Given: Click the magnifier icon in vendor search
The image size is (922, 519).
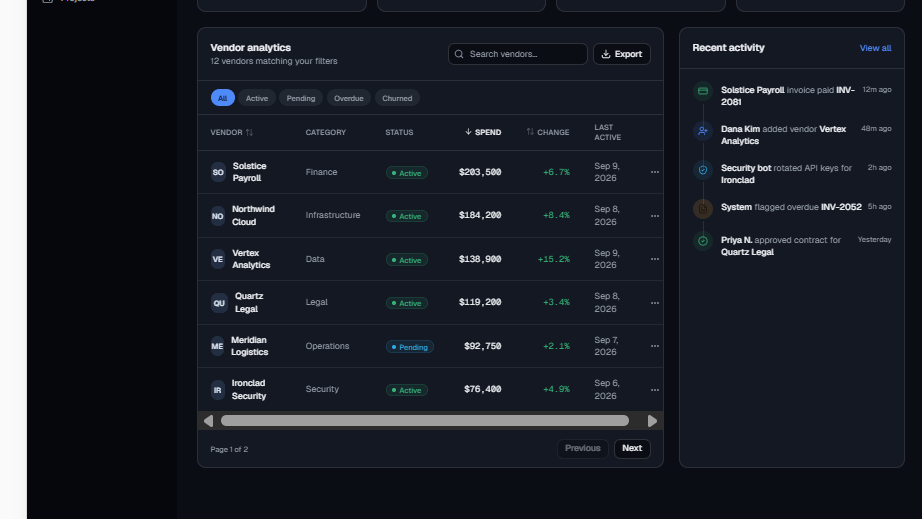Looking at the screenshot, I should coord(459,54).
